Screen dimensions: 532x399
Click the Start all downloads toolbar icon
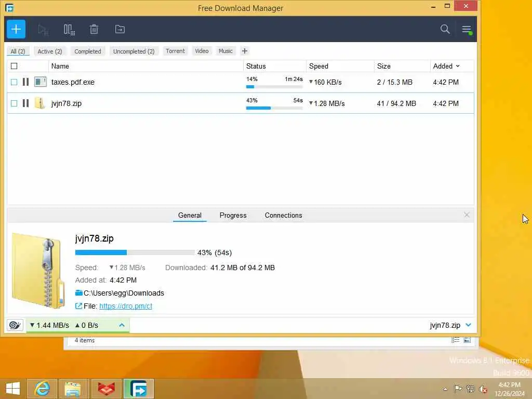tap(43, 30)
